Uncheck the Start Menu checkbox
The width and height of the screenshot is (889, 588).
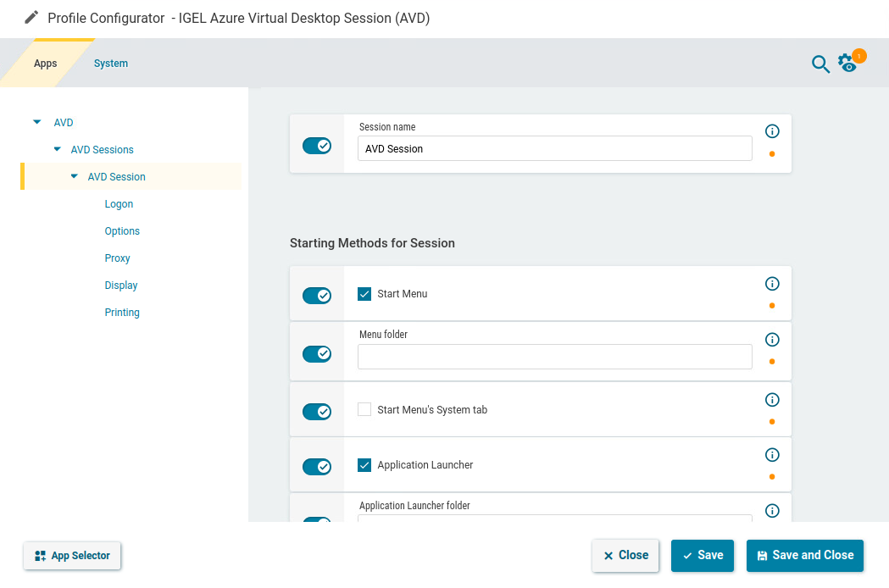(364, 293)
